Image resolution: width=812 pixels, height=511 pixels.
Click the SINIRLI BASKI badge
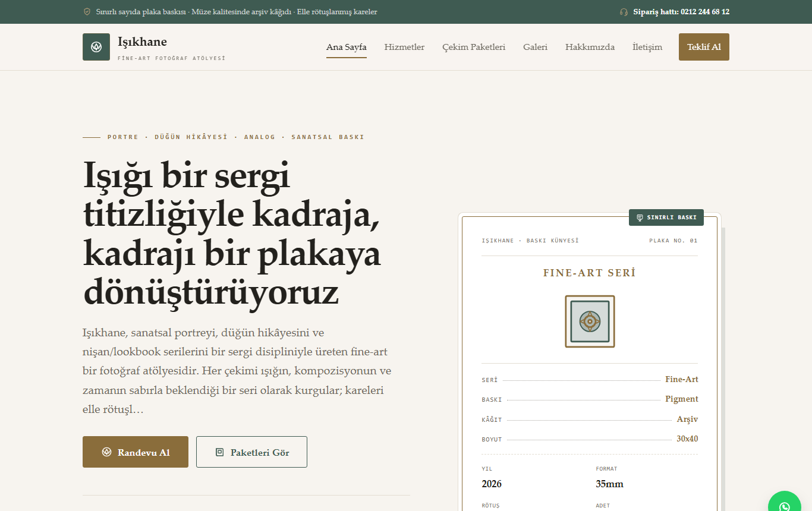click(666, 217)
